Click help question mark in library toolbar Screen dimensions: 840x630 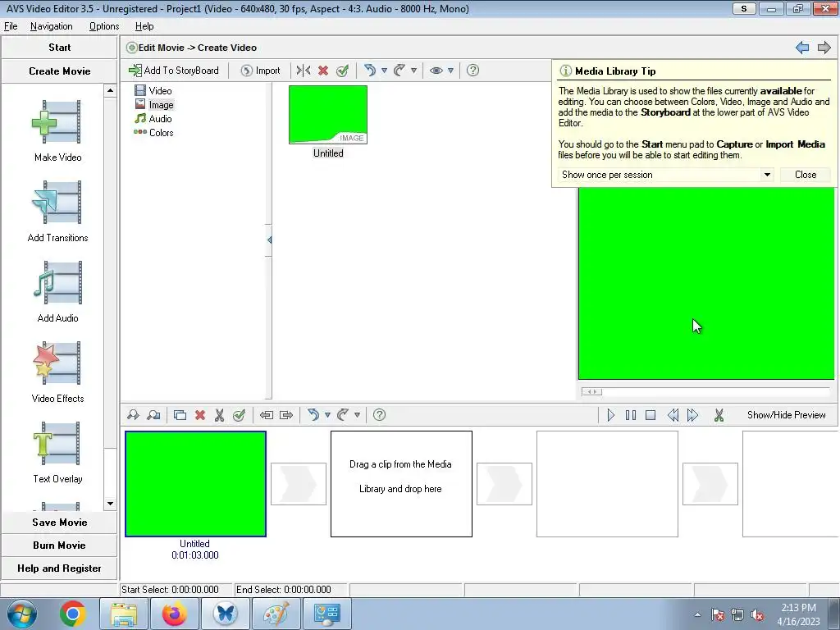pyautogui.click(x=472, y=71)
